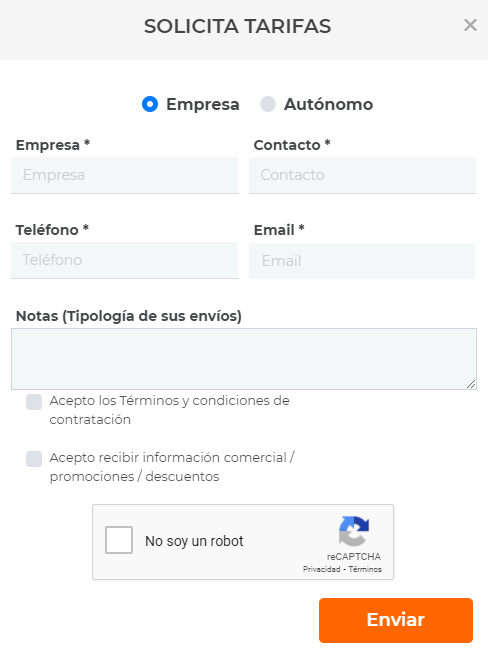Click the reCAPTCHA logo icon
Viewport: 488px width, 665px height.
(354, 531)
